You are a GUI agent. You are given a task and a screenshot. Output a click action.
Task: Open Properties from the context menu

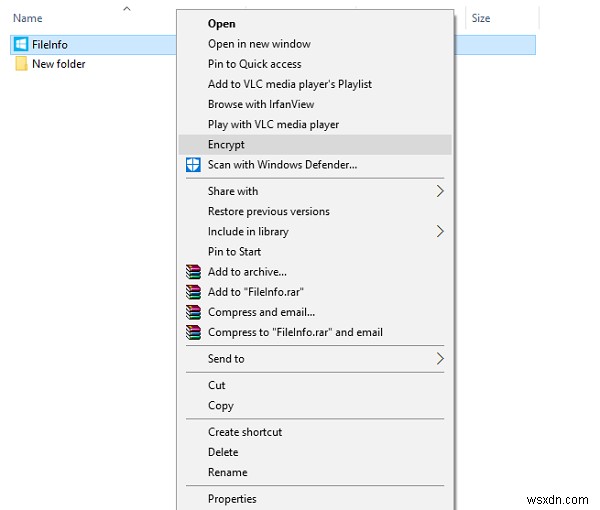pos(315,499)
